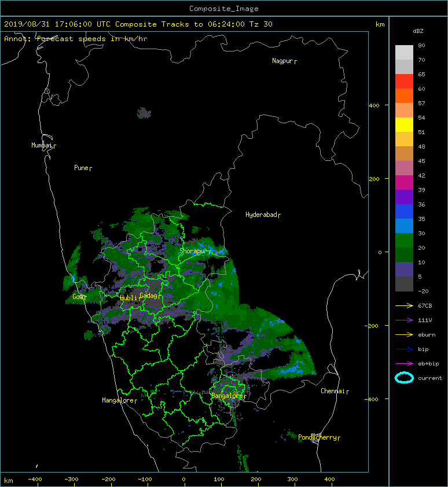
Task: Click the purple 36-39 dBZ swatch
Action: click(x=404, y=197)
